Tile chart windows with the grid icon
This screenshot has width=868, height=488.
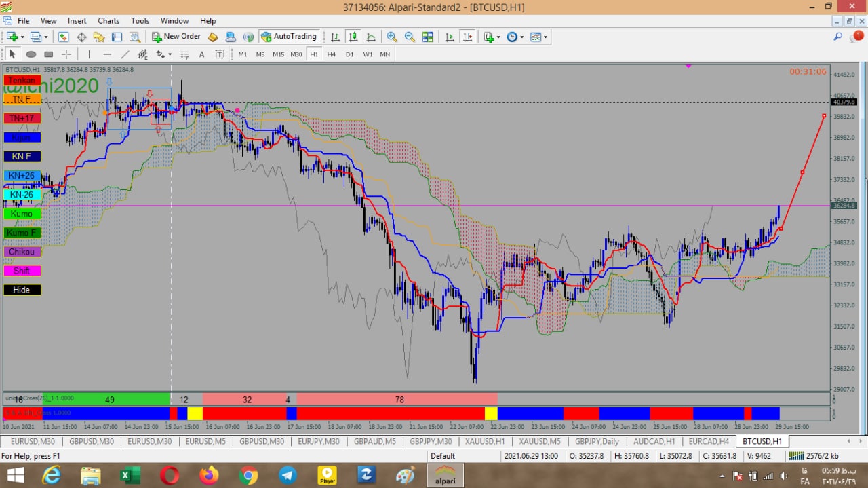(428, 37)
